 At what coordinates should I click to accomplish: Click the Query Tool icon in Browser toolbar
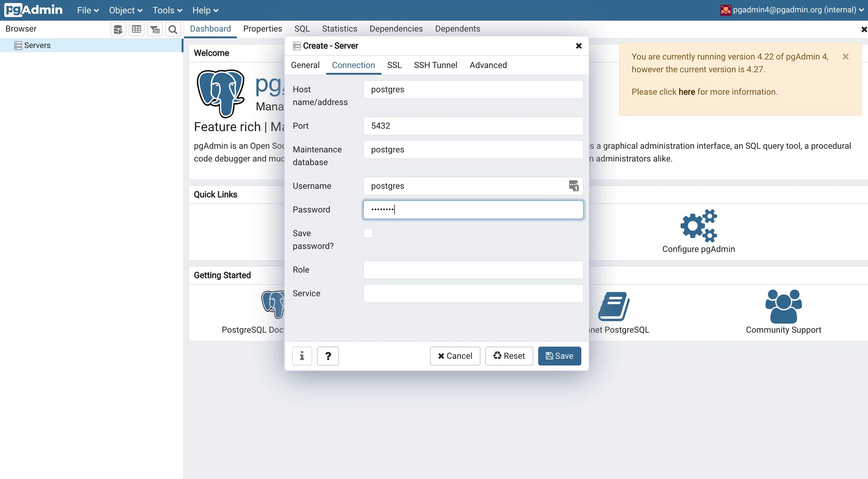tap(118, 29)
